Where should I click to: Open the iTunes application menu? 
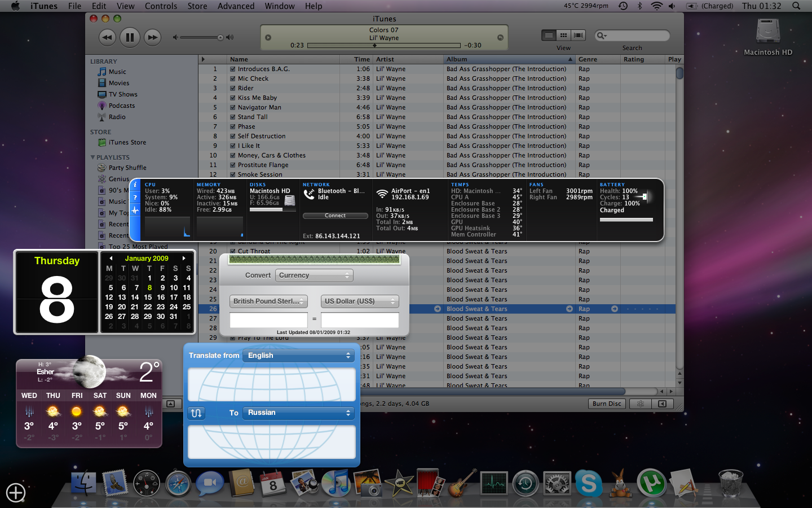tap(44, 6)
